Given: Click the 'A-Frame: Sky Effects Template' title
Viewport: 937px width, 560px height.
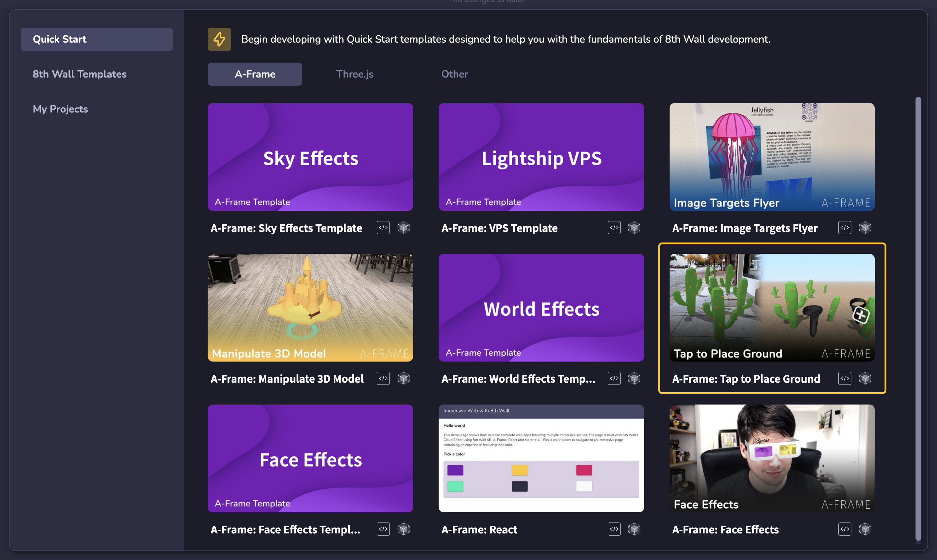Looking at the screenshot, I should (286, 228).
